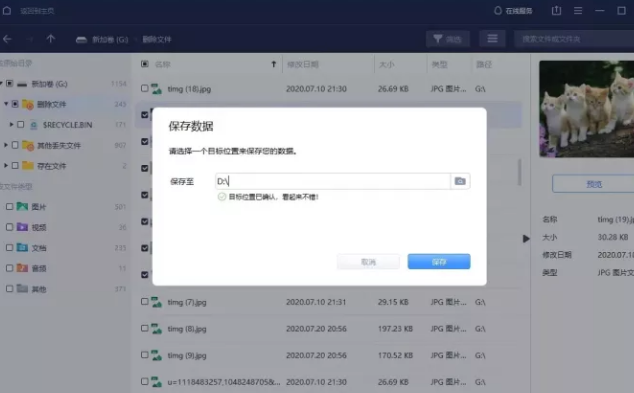
Task: Expand the Existing Files (存在文件) tree node
Action: click(6, 165)
